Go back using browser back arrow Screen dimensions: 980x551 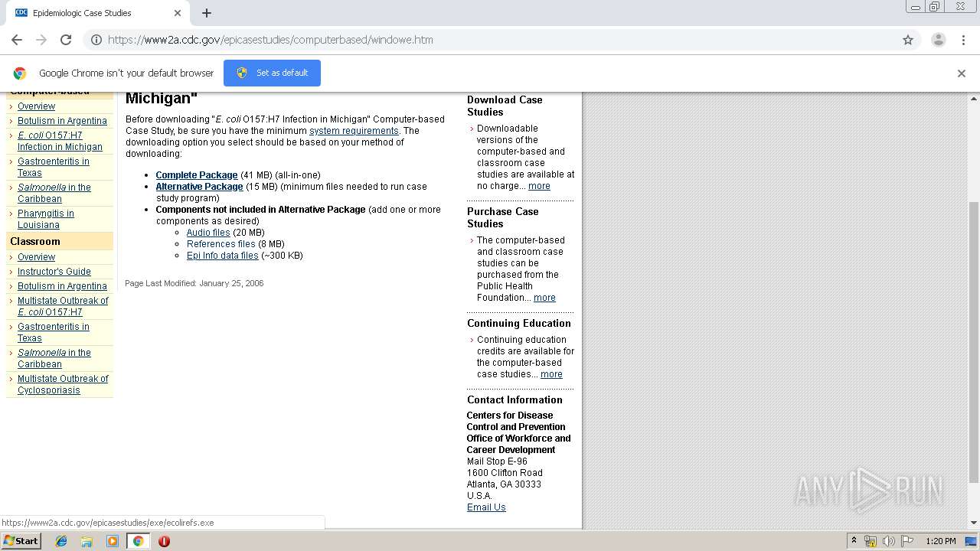[x=17, y=40]
